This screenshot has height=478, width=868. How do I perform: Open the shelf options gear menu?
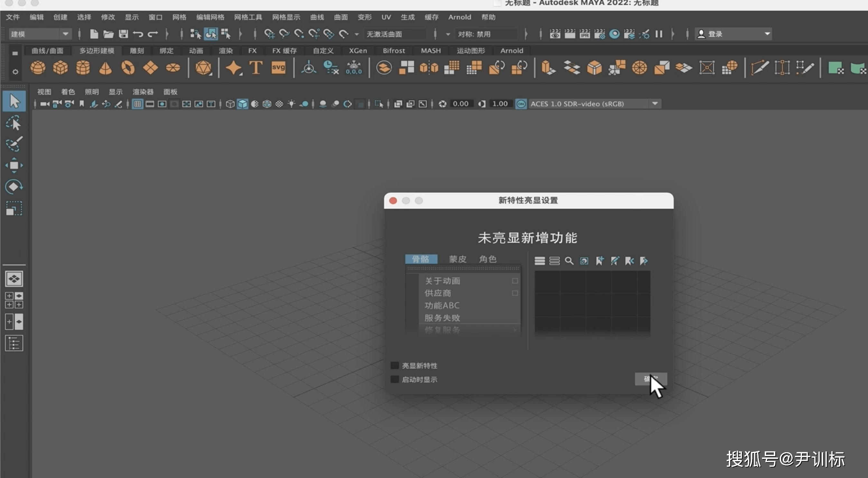15,72
